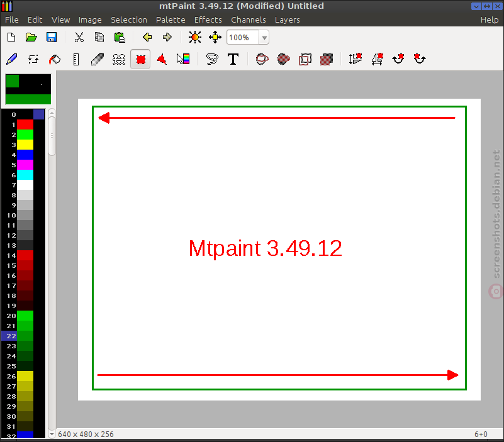Screen dimensions: 504x442
Task: Open the Effects menu
Action: click(208, 20)
